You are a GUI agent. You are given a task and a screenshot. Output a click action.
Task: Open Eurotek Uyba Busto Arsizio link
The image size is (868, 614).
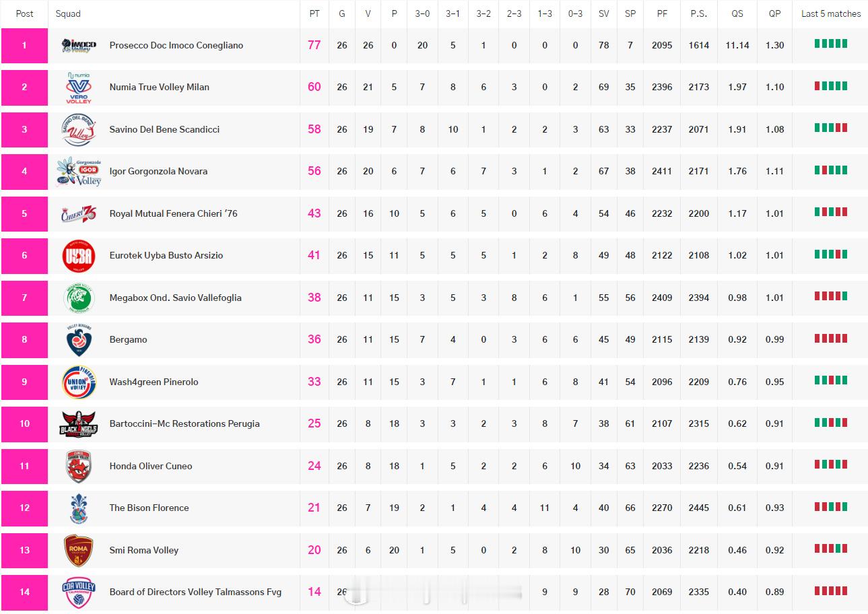(166, 255)
